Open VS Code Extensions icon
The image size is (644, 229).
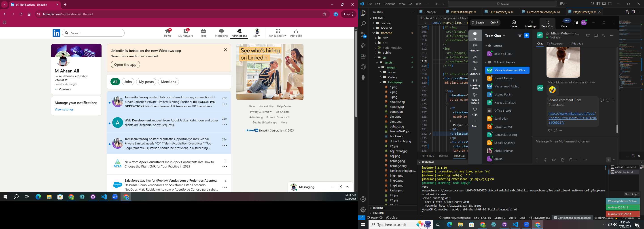363,56
